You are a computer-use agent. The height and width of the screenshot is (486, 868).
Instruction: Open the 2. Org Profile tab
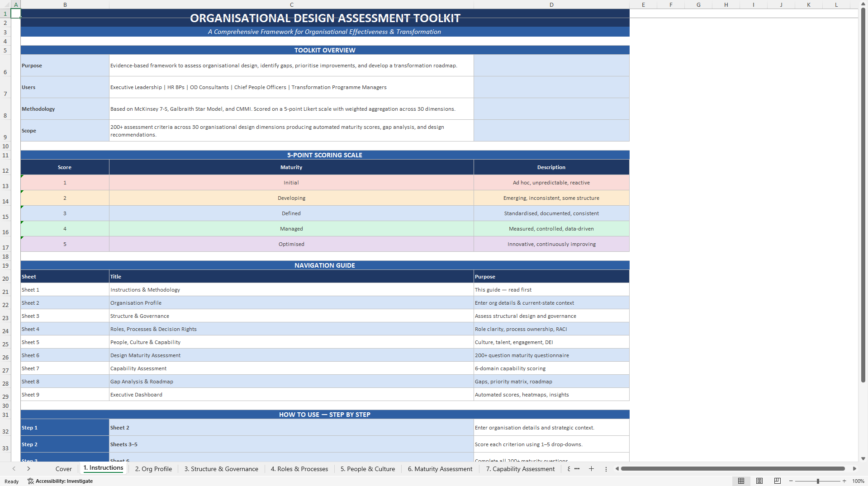pyautogui.click(x=153, y=469)
